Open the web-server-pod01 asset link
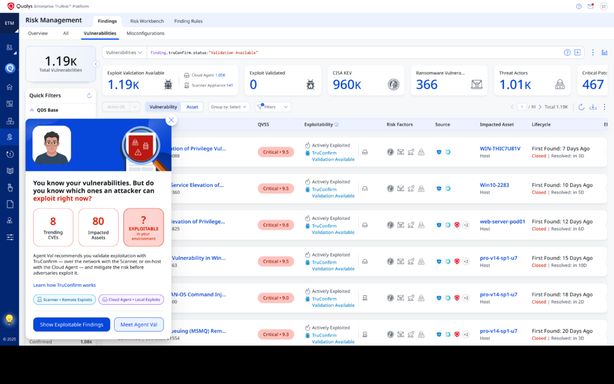Viewport: 614px width, 384px height. tap(502, 222)
